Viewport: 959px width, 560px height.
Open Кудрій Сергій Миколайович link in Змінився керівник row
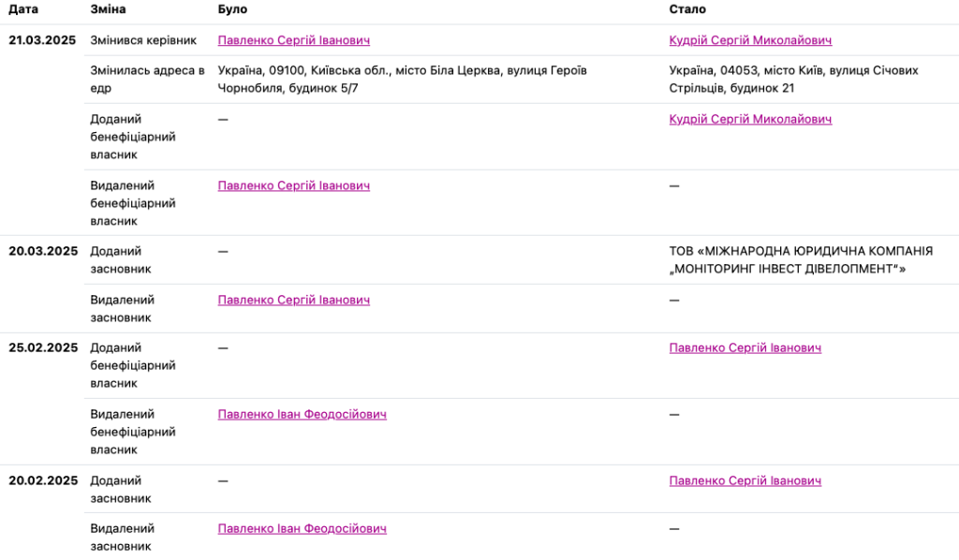pyautogui.click(x=750, y=40)
